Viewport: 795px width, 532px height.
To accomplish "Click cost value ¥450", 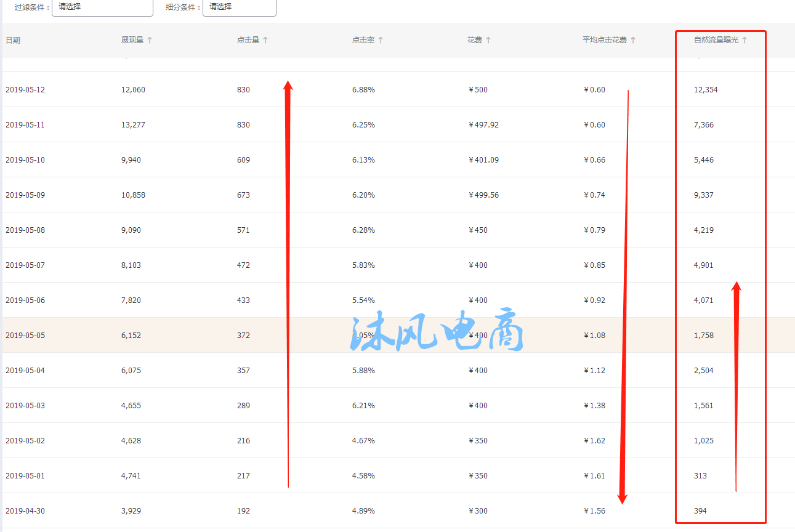I will click(x=478, y=230).
